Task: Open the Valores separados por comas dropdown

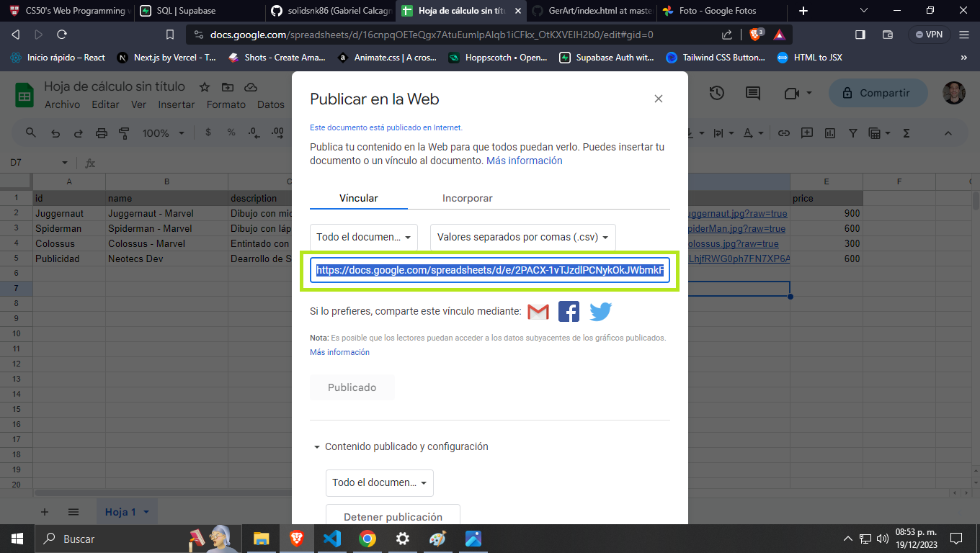Action: (x=523, y=237)
